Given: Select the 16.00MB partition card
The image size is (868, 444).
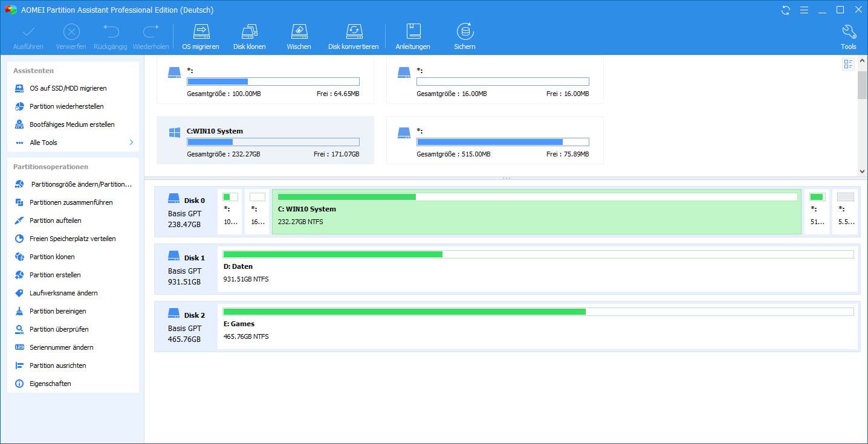Looking at the screenshot, I should 495,80.
